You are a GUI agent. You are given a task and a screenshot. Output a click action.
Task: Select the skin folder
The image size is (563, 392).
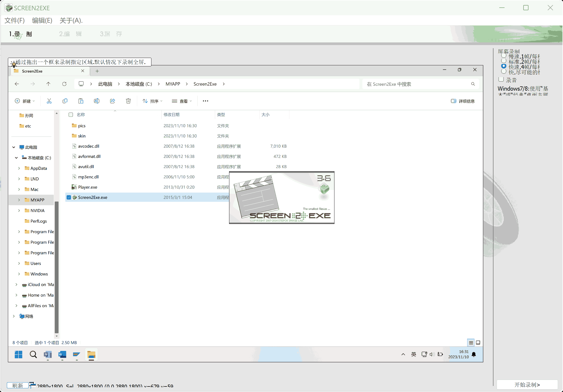[82, 136]
